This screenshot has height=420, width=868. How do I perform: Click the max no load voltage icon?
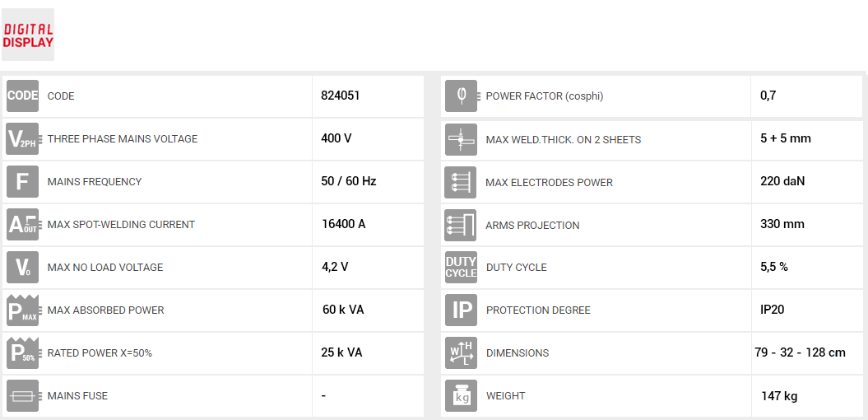pyautogui.click(x=22, y=267)
